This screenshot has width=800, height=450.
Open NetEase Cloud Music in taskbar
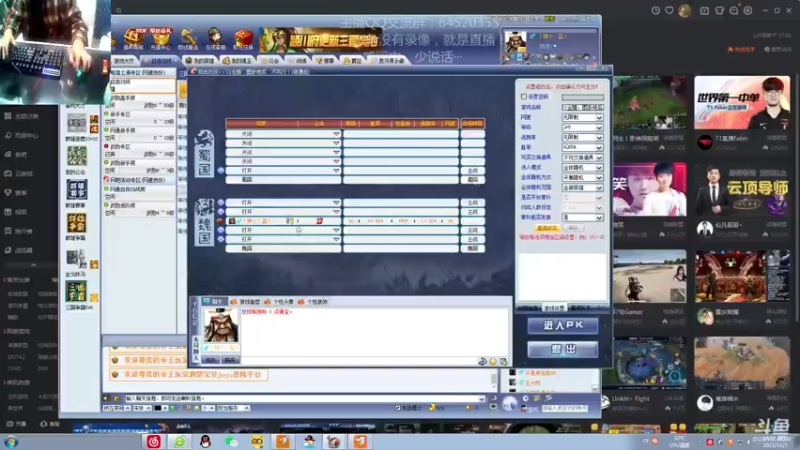154,442
